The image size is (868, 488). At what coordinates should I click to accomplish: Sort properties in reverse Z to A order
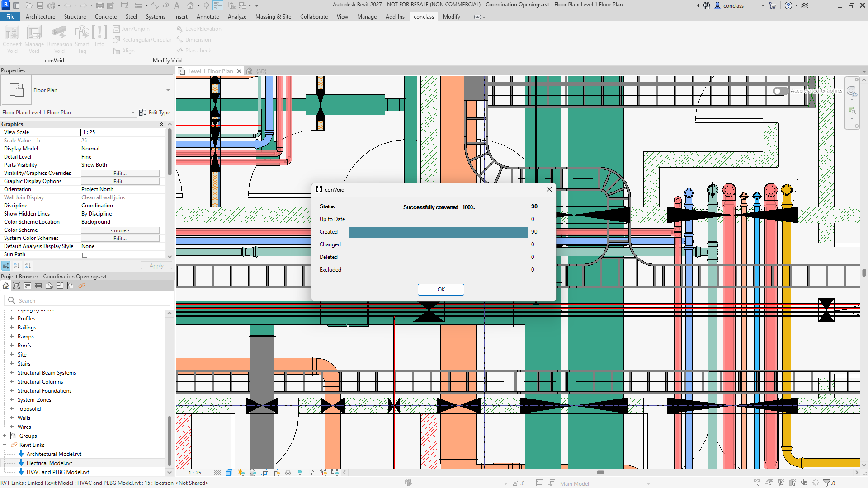tap(28, 266)
